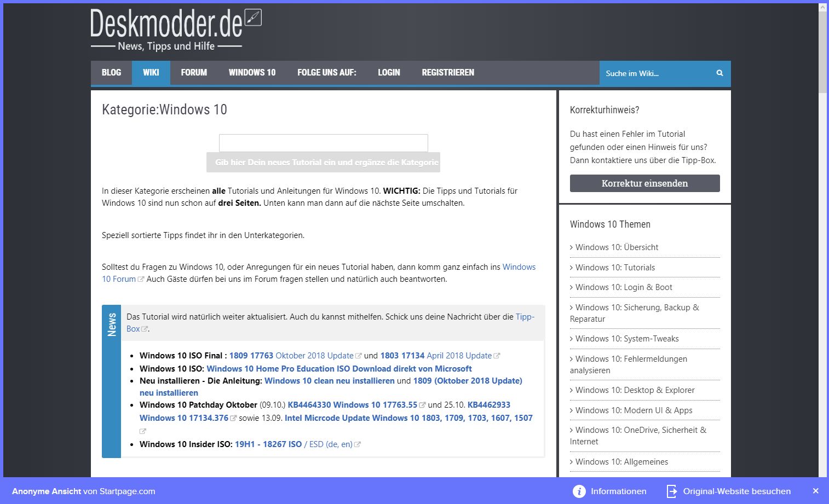Image resolution: width=829 pixels, height=504 pixels.
Task: Open the 1809 17763 Oktober 2018 Update link
Action: [291, 356]
